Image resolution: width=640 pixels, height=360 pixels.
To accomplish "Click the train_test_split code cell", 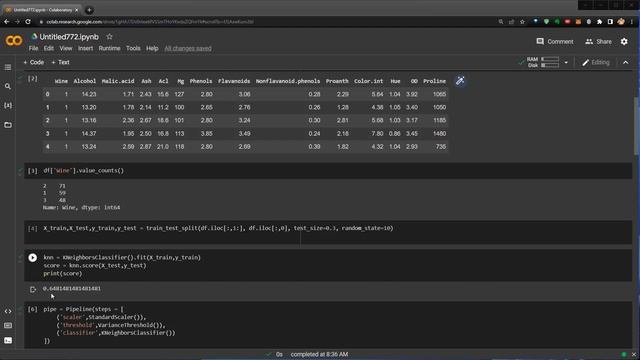I will [328, 232].
